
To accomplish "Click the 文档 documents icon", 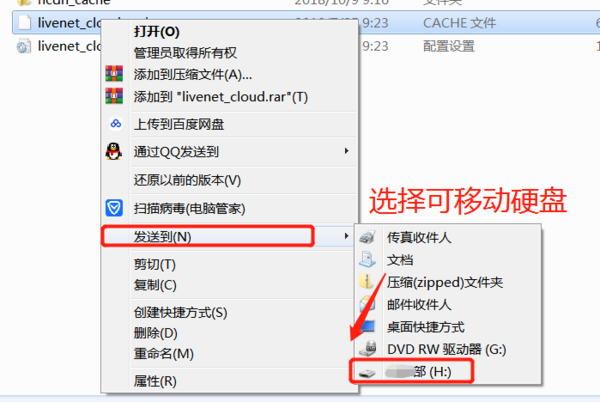I will tap(367, 259).
